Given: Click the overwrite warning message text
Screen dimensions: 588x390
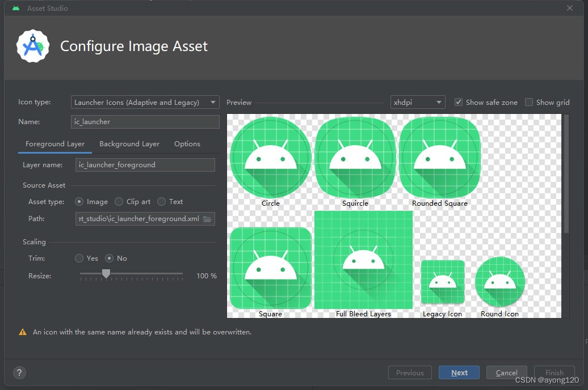Looking at the screenshot, I should coord(142,332).
